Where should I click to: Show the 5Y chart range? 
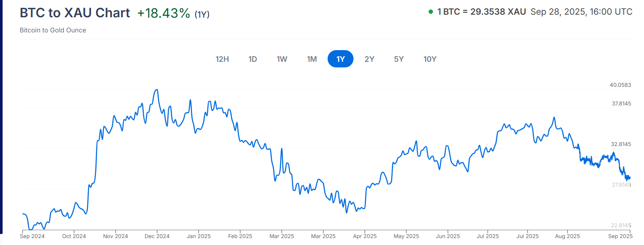(399, 59)
